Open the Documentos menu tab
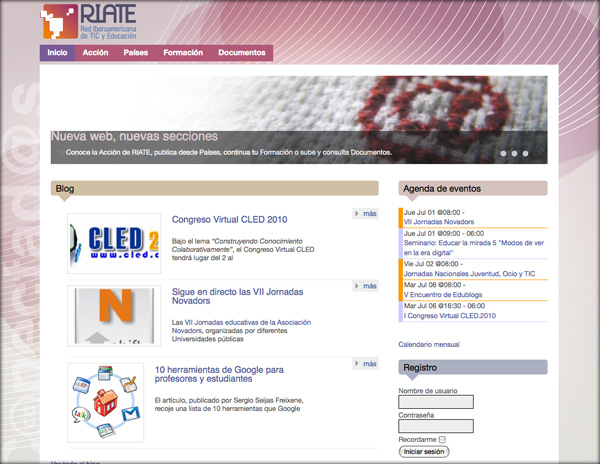 241,53
